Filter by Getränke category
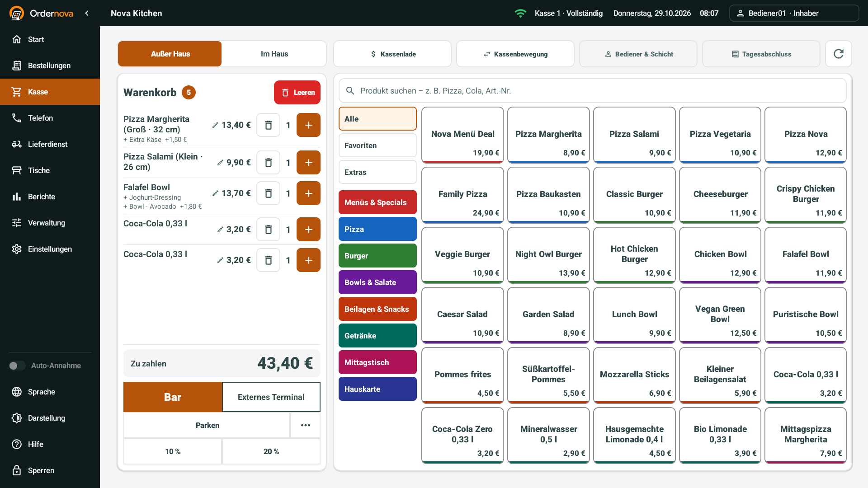Viewport: 868px width, 488px height. tap(377, 336)
